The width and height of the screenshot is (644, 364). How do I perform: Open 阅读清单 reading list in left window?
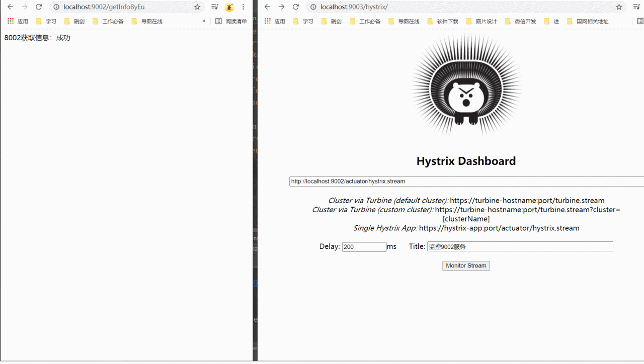[x=231, y=21]
